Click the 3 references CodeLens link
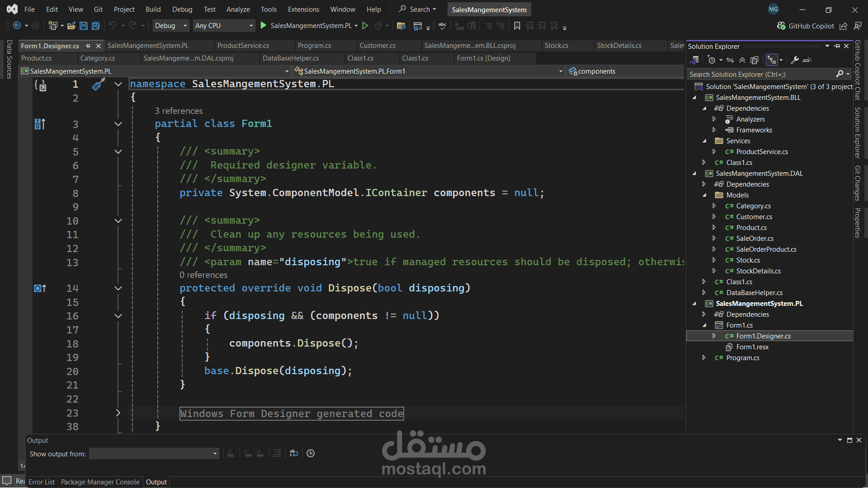Image resolution: width=868 pixels, height=488 pixels. pos(179,111)
